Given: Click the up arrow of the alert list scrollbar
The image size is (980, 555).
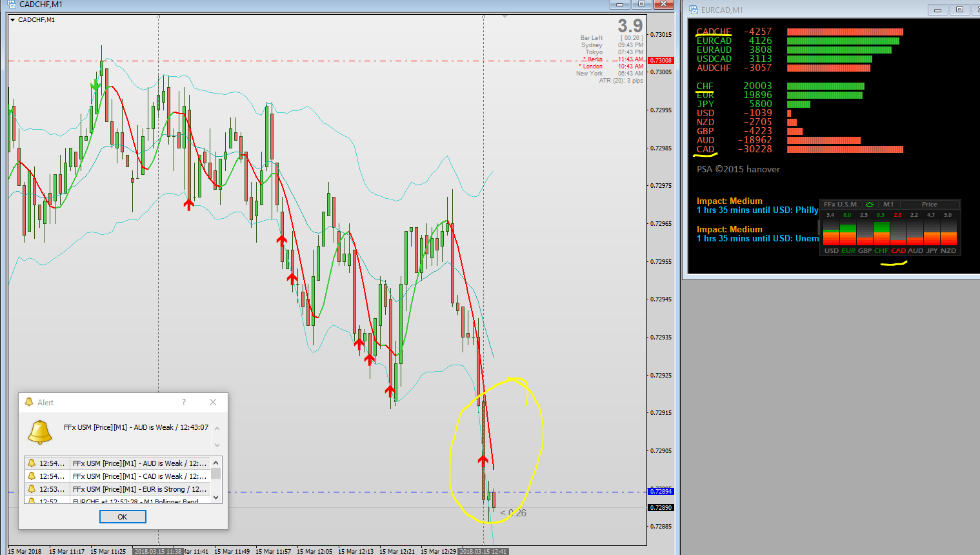Looking at the screenshot, I should pyautogui.click(x=216, y=463).
